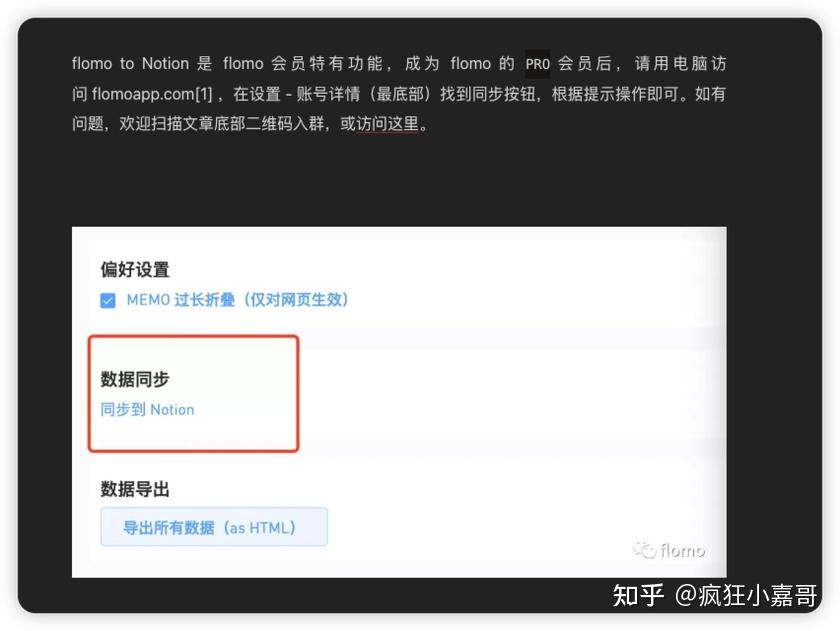Click the flomoapp.com[1] link text
840x631 pixels.
pos(152,94)
